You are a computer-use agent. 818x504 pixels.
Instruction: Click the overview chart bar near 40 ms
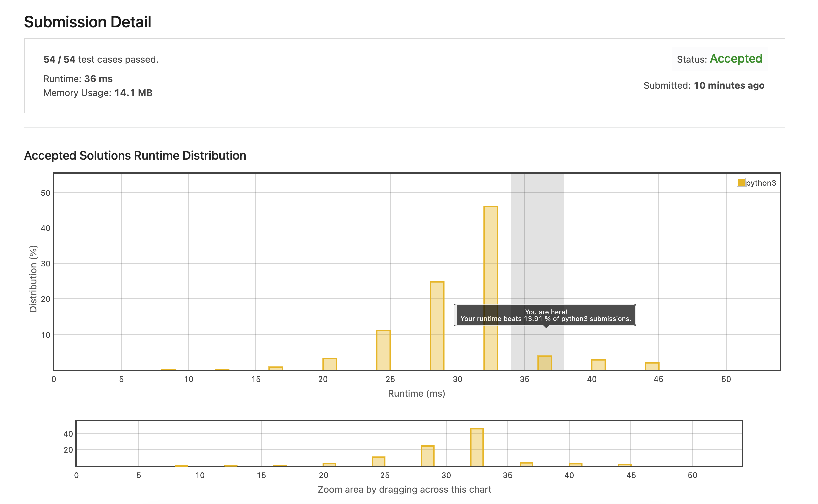click(x=575, y=465)
